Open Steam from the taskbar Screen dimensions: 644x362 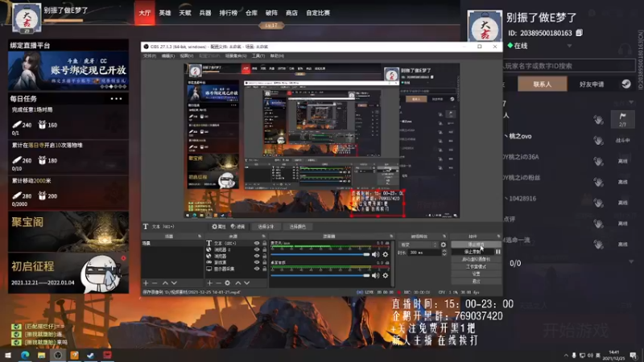point(90,355)
